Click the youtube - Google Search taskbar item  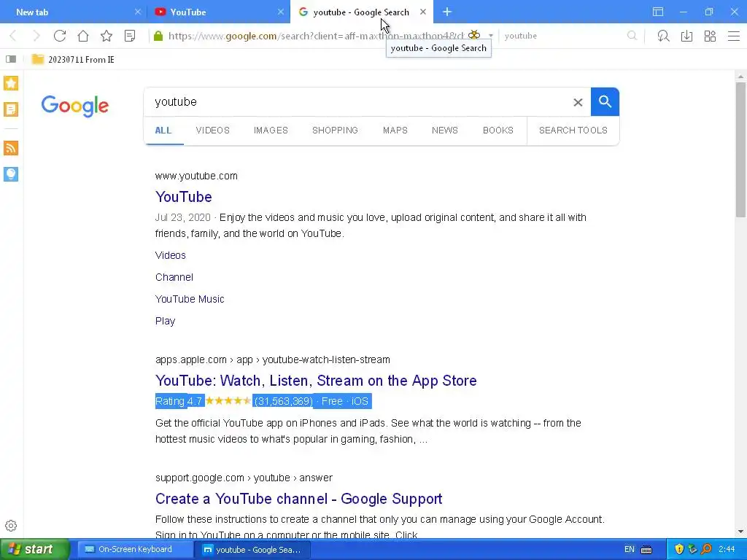pyautogui.click(x=252, y=550)
